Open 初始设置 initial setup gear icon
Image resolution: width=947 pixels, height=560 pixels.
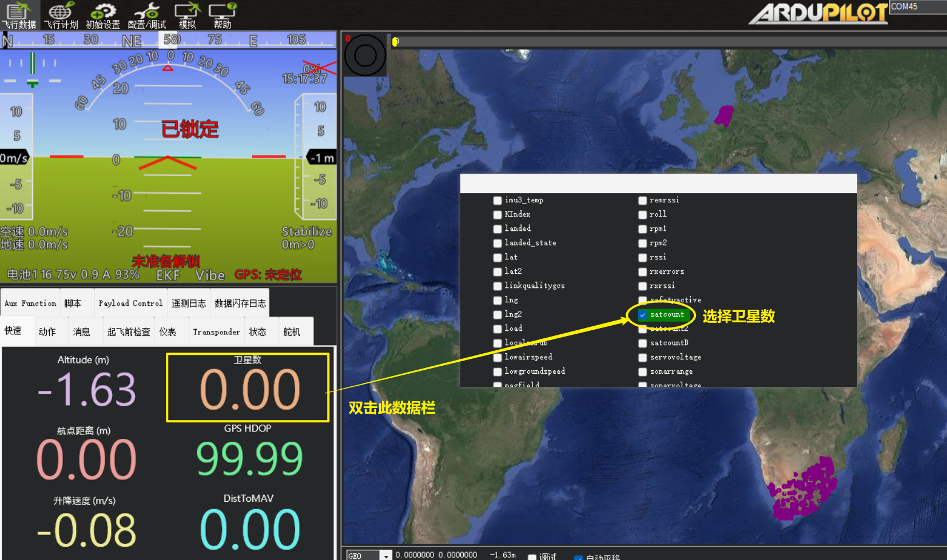click(103, 15)
